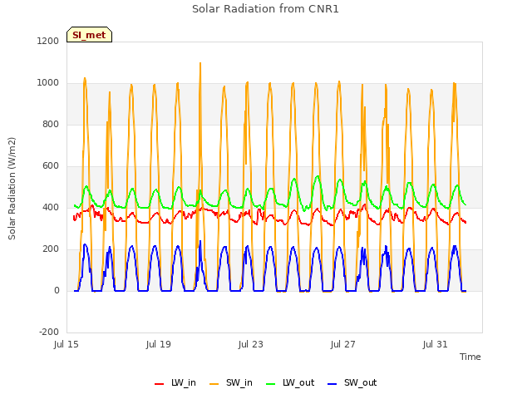Click the 600 y-axis tick label
532x399 pixels.
pyautogui.click(x=51, y=166)
